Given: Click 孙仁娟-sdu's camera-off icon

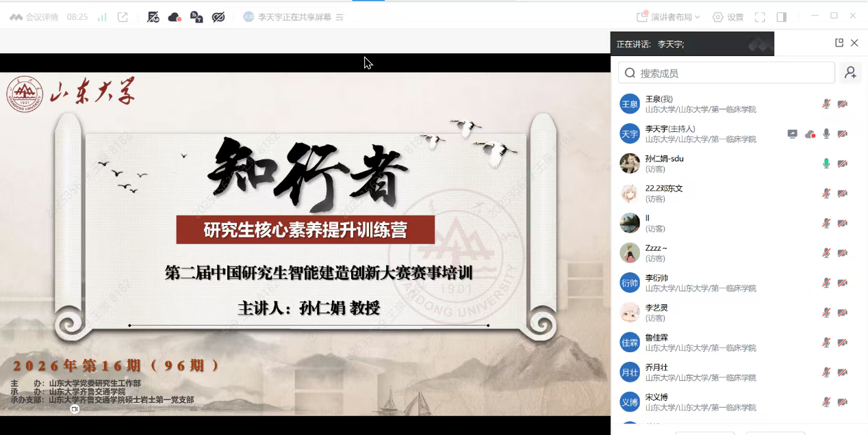Looking at the screenshot, I should 843,163.
